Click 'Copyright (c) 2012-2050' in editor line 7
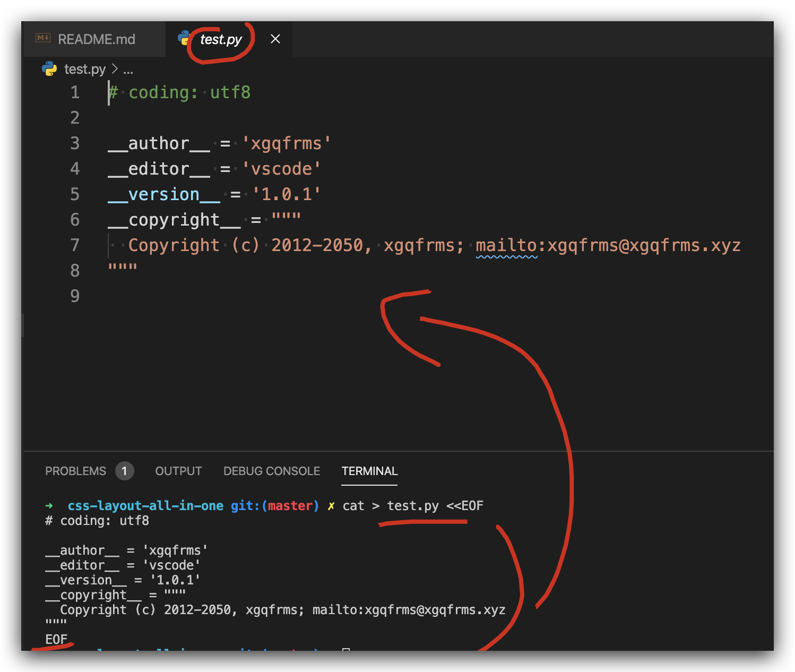 tap(246, 245)
